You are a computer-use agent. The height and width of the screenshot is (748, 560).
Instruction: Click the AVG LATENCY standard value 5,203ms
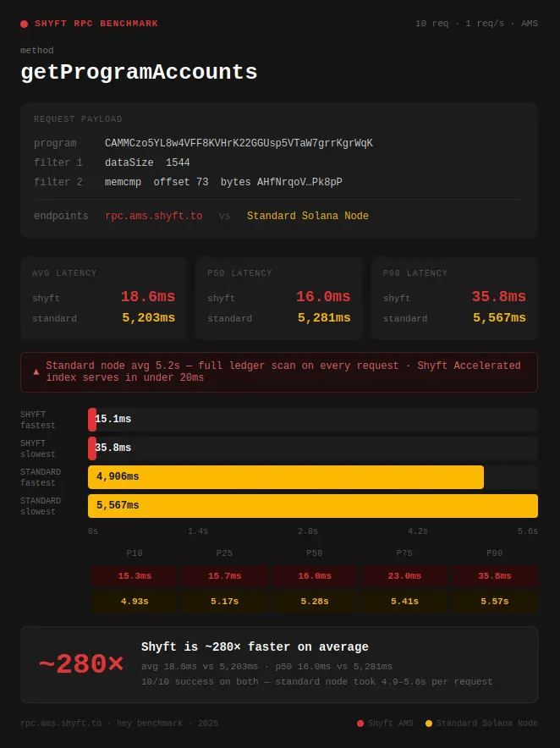coord(148,317)
